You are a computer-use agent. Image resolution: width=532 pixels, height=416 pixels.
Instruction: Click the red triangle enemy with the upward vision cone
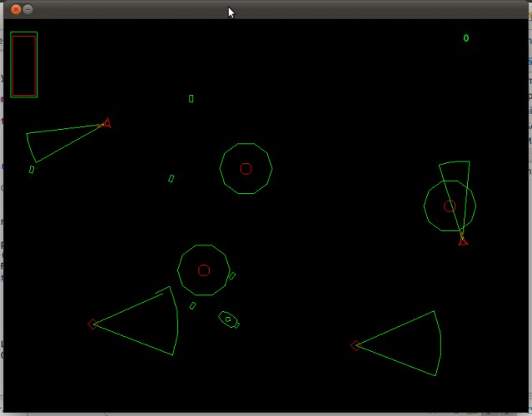[x=463, y=240]
